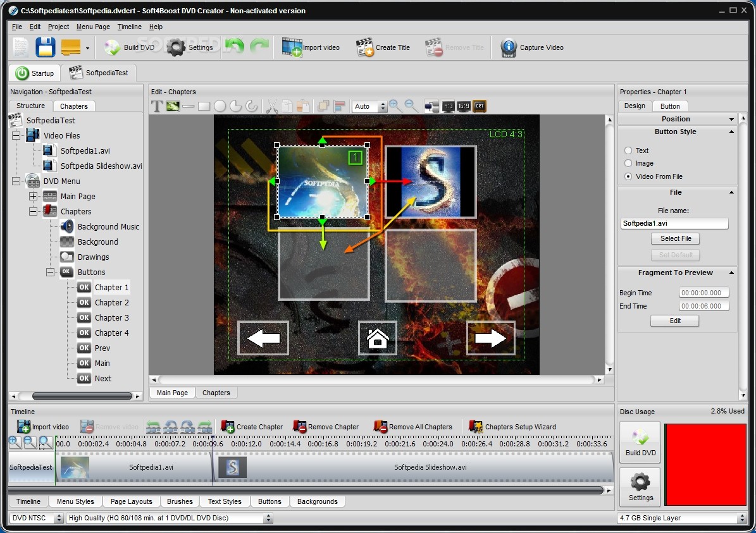
Task: Switch to the Button properties tab
Action: pos(670,106)
